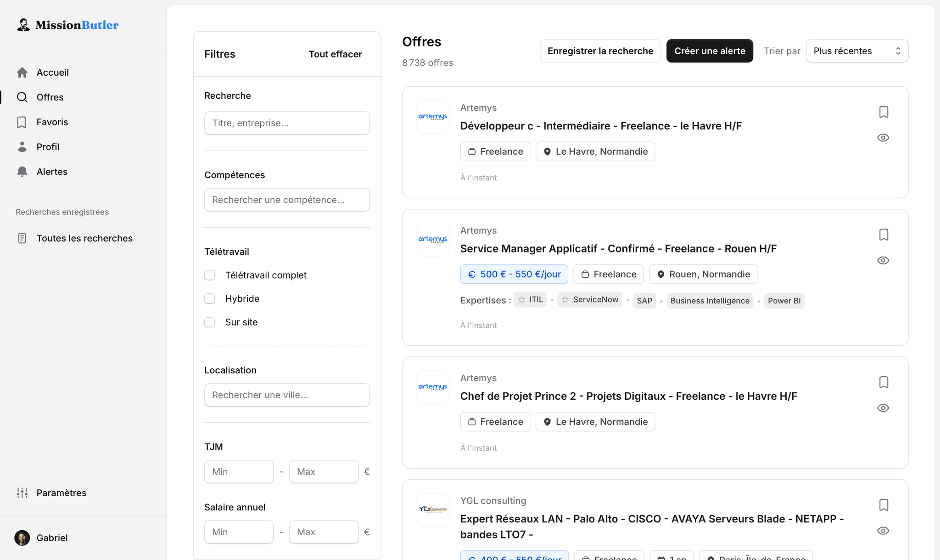Click Artemys logo on Service Manager offer

[433, 240]
